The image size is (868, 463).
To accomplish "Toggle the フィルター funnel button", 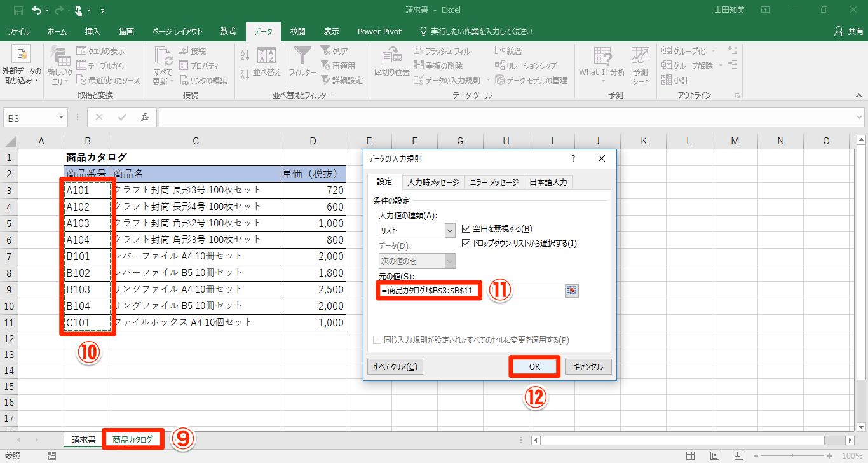I will 302,62.
